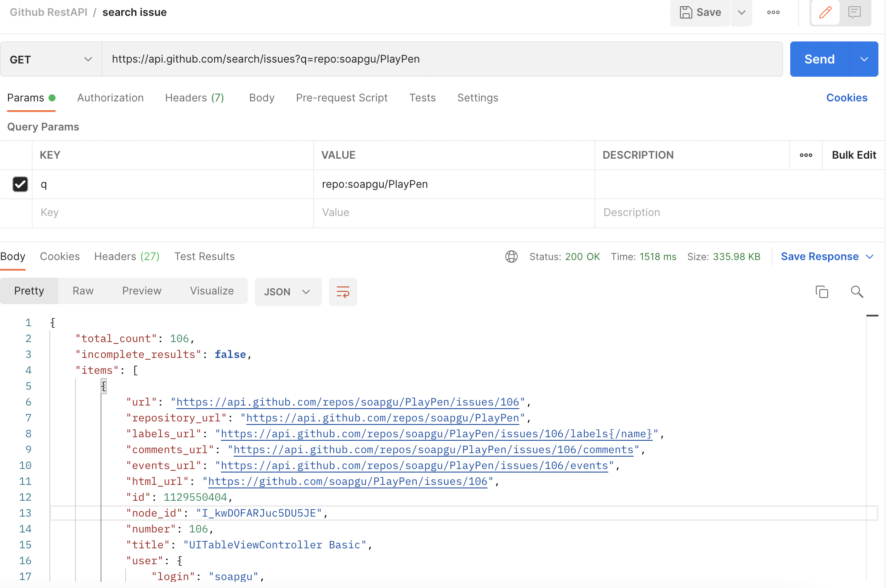The height and width of the screenshot is (588, 889).
Task: Open the Test Results tab
Action: pyautogui.click(x=205, y=257)
